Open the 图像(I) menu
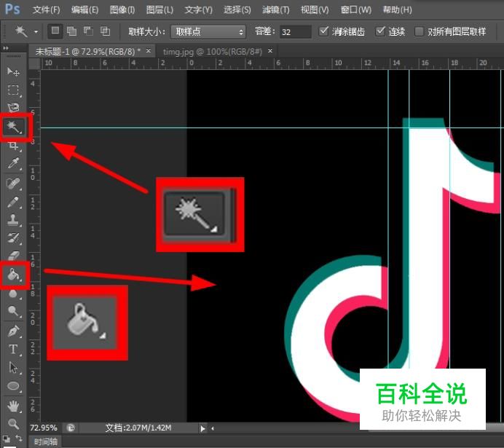Screen dimensions: 504x448 122,10
